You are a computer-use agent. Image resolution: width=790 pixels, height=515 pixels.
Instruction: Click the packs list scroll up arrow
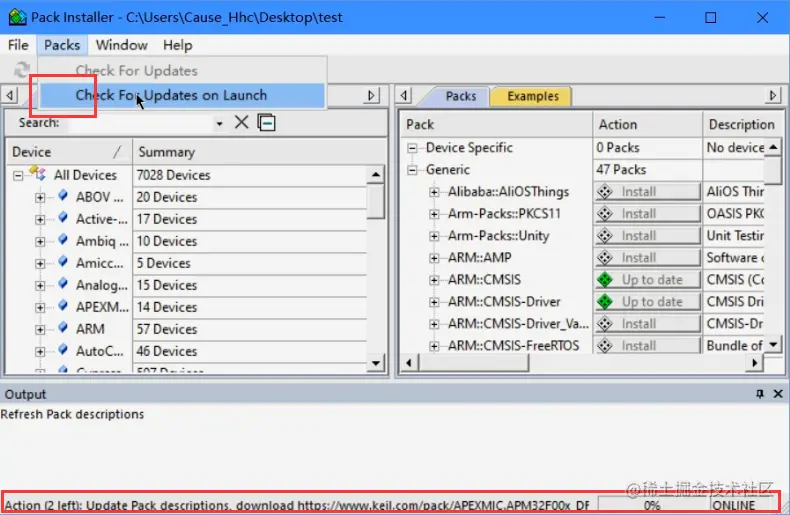coord(773,147)
